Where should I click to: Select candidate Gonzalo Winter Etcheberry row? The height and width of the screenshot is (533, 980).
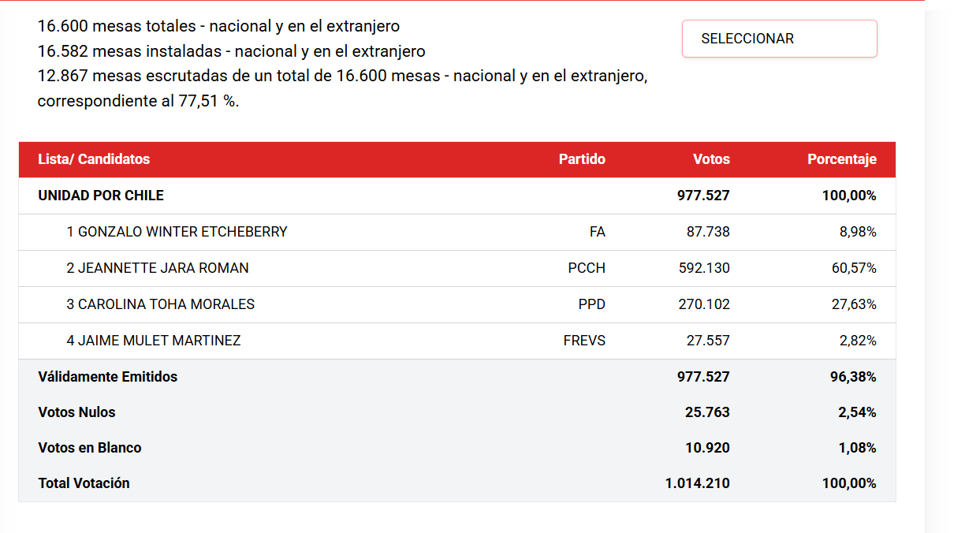pos(457,232)
